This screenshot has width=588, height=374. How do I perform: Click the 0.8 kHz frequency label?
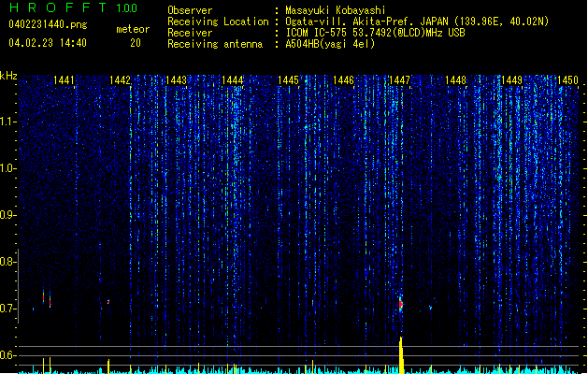tap(7, 262)
